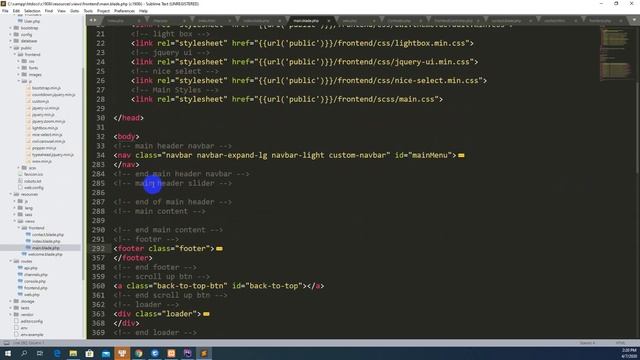Viewport: 640px width, 360px height.
Task: Open welcome.blade.php in sidebar
Action: 45,255
